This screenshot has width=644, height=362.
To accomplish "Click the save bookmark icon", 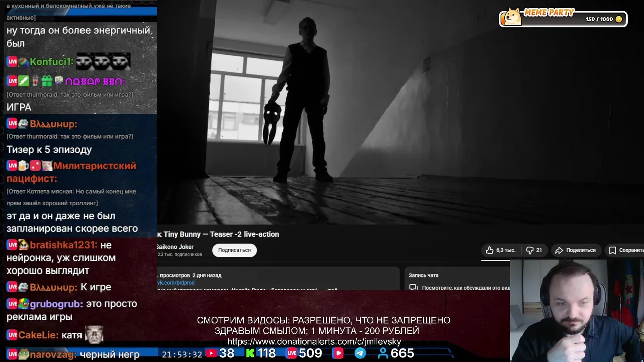I will (x=612, y=250).
